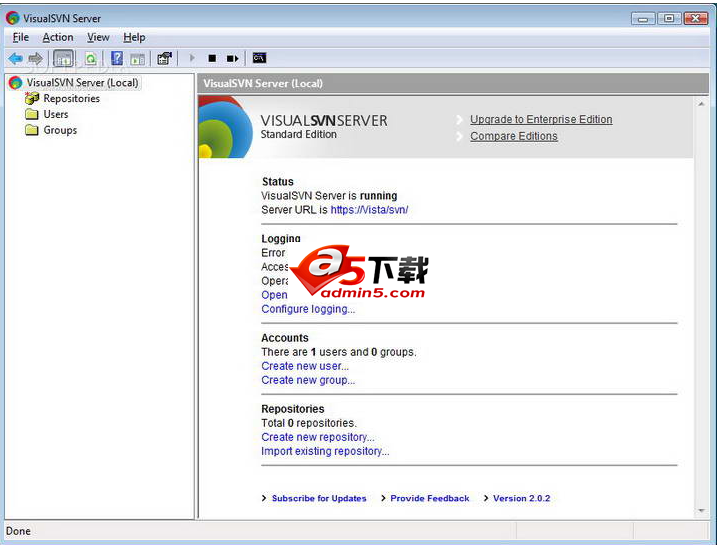Screen dimensions: 718x545
Task: Click the 'VisualSVN Server is running' status text
Action: [329, 196]
